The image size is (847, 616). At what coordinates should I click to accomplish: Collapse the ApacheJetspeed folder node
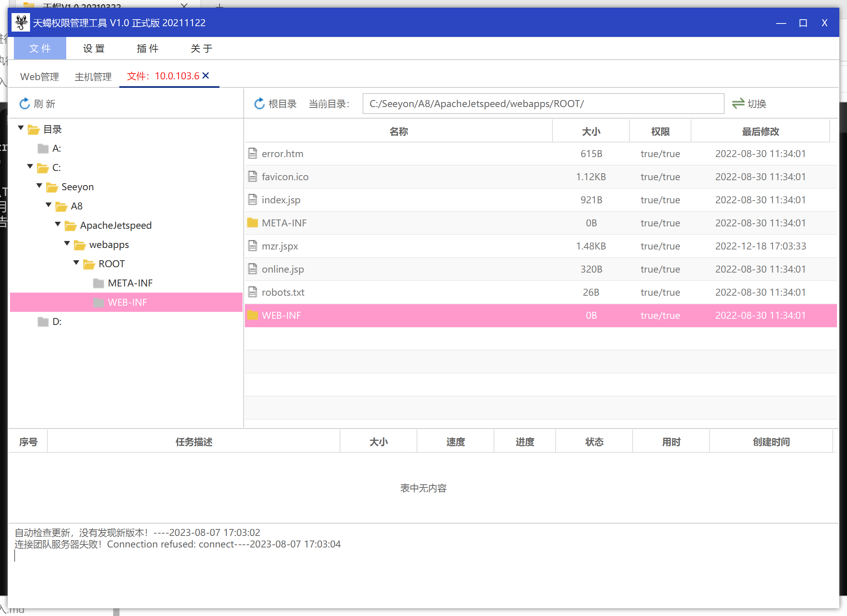(58, 224)
